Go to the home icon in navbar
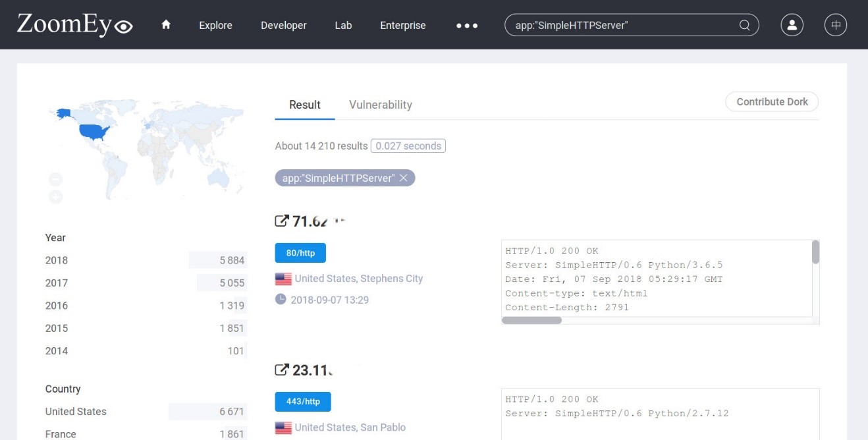Image resolution: width=868 pixels, height=440 pixels. [166, 24]
